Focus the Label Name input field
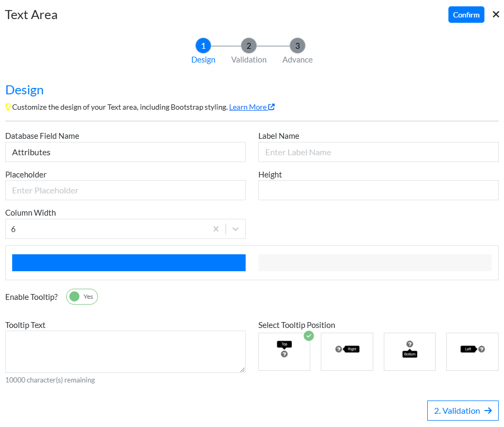504x427 pixels. 378,152
